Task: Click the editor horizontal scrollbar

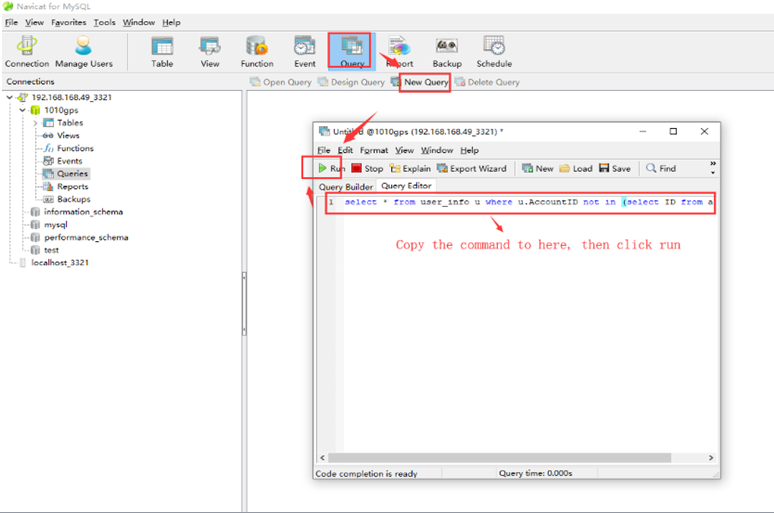Action: pos(499,458)
